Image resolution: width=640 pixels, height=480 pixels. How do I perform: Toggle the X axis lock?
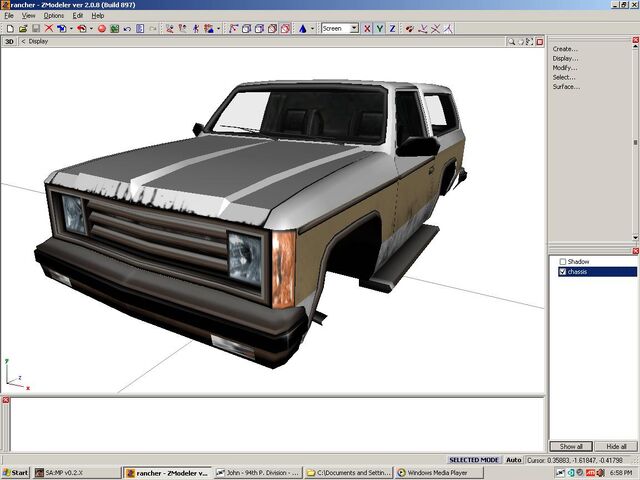367,29
